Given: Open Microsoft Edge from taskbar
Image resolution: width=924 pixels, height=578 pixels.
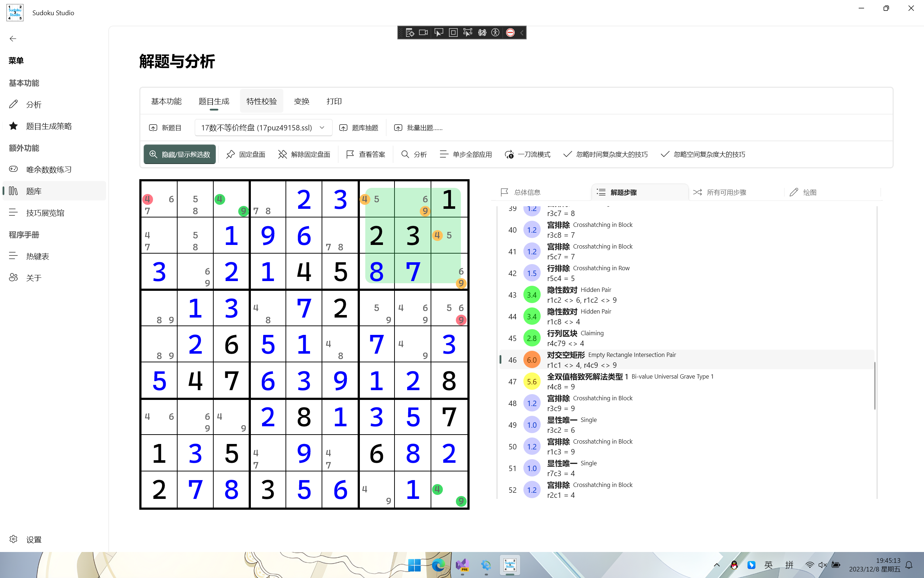Looking at the screenshot, I should [438, 565].
